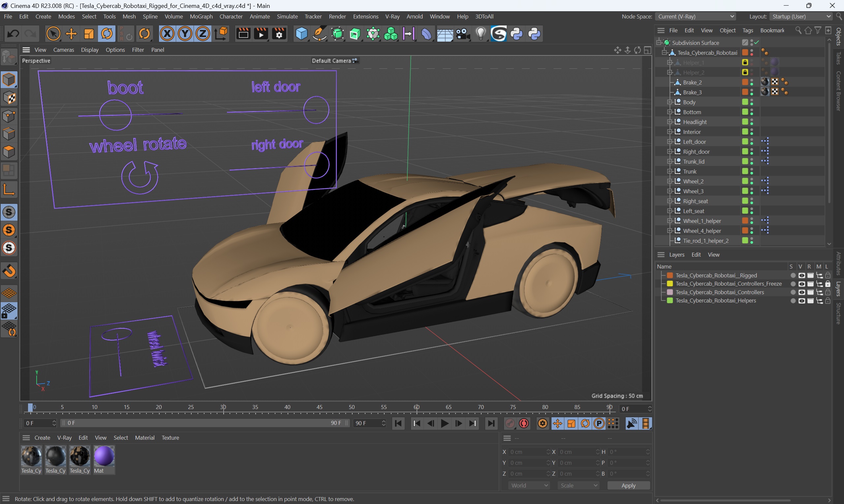Click Render View clapperboard icon
This screenshot has height=504, width=844.
click(x=243, y=34)
